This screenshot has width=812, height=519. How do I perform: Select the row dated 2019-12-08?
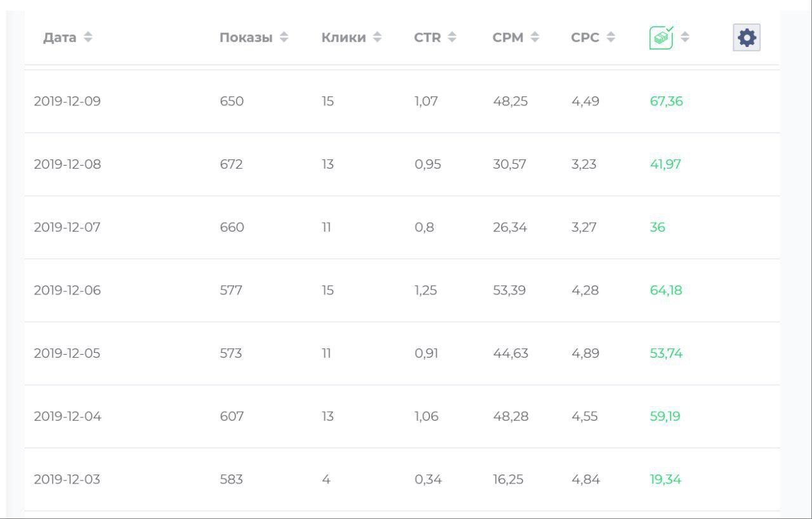click(x=67, y=164)
